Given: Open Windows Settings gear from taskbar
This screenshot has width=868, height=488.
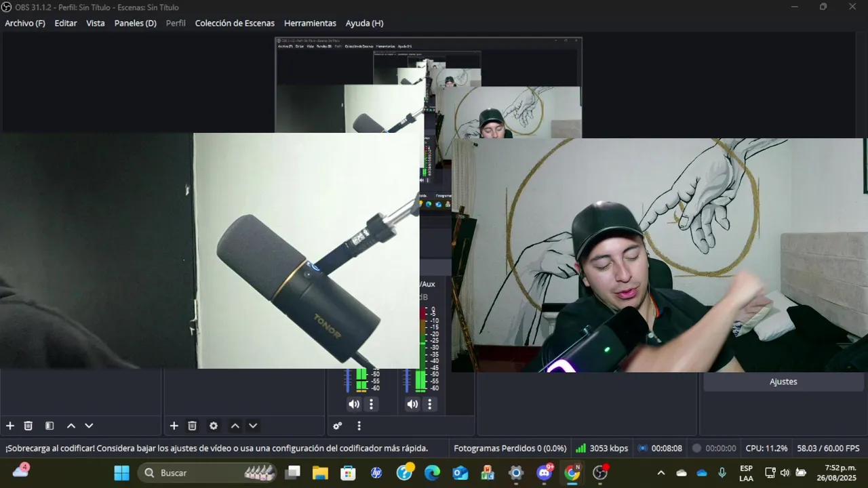Looking at the screenshot, I should tap(516, 472).
